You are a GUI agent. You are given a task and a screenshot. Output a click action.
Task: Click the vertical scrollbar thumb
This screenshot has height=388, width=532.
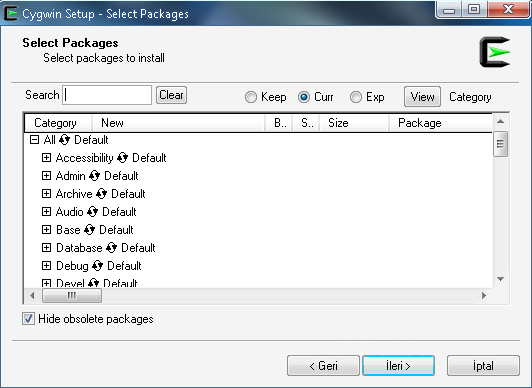500,144
